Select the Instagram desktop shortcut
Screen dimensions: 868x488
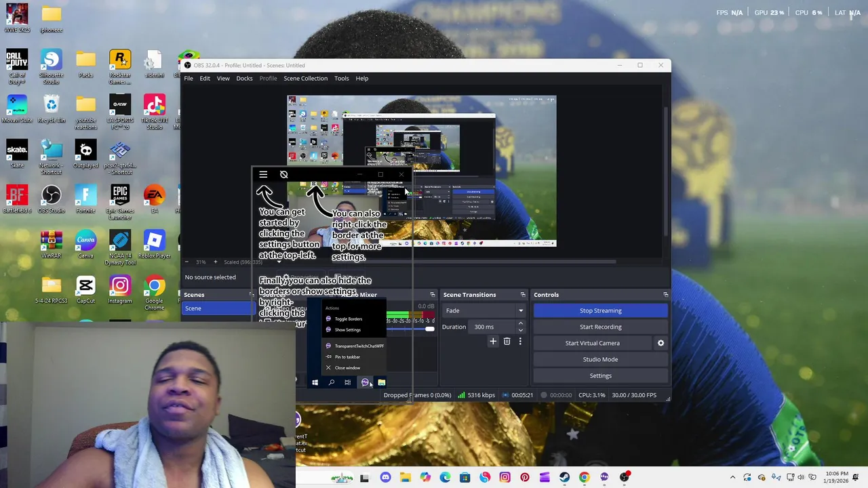(120, 289)
